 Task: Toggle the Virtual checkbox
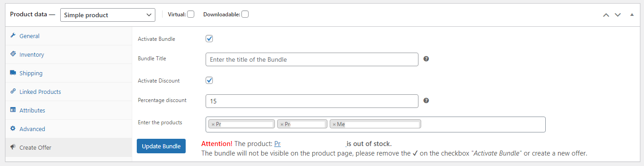(x=191, y=15)
